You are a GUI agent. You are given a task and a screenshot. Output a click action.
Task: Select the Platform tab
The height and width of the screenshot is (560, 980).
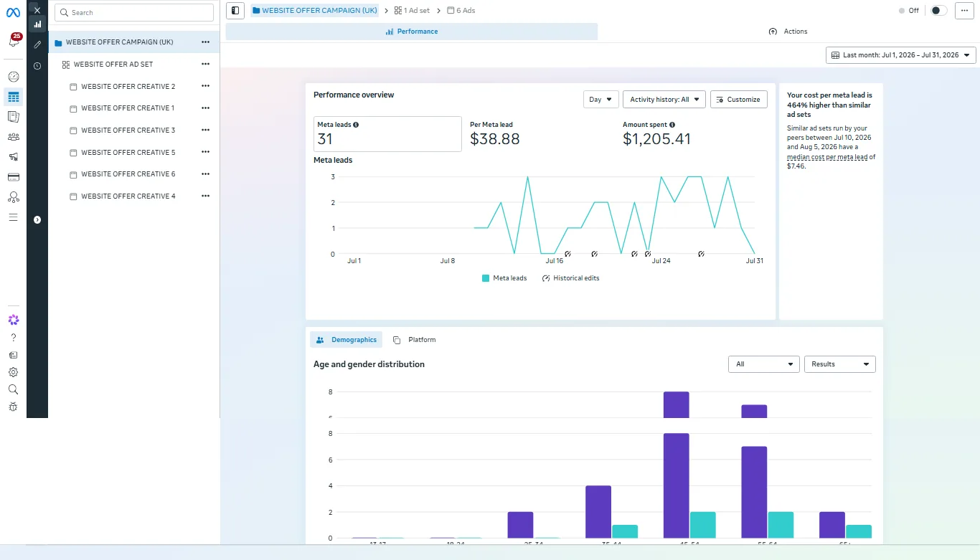click(x=415, y=340)
